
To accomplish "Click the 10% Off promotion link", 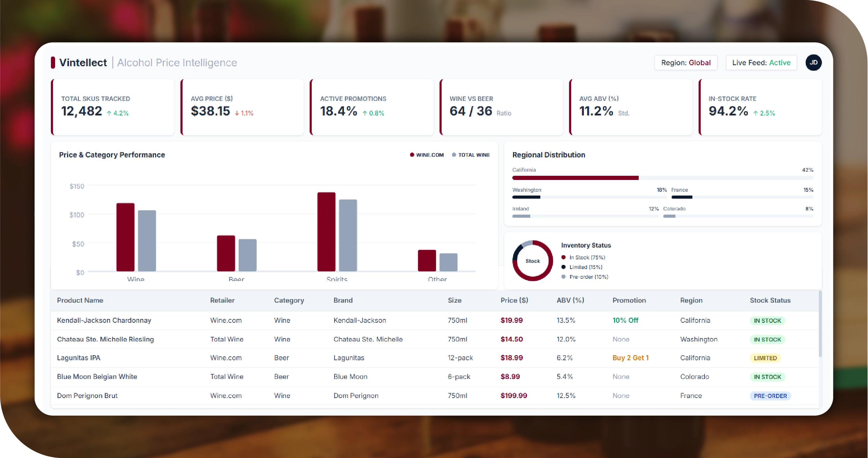I will click(x=625, y=320).
